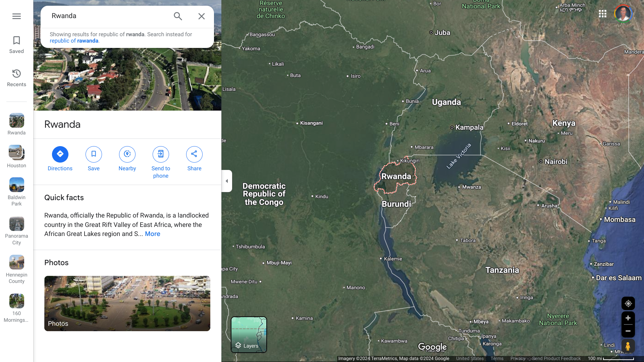This screenshot has width=644, height=362.
Task: Share the Rwanda place link
Action: (194, 154)
